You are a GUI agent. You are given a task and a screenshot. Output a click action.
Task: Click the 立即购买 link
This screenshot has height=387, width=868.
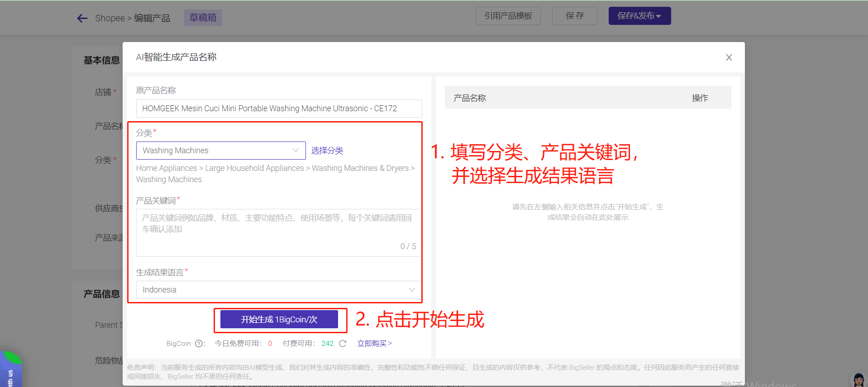pyautogui.click(x=374, y=344)
